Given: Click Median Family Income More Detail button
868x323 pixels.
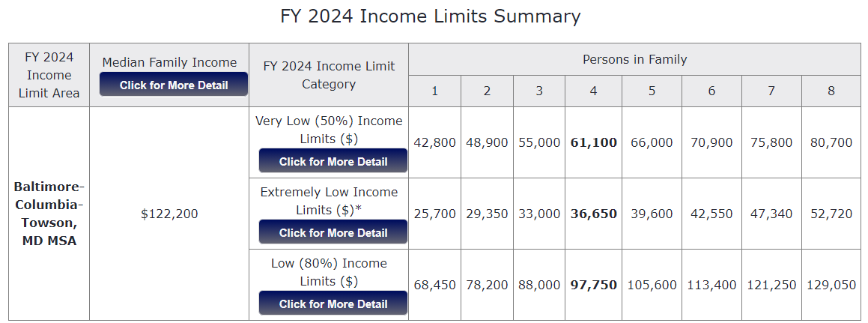Looking at the screenshot, I should 174,85.
